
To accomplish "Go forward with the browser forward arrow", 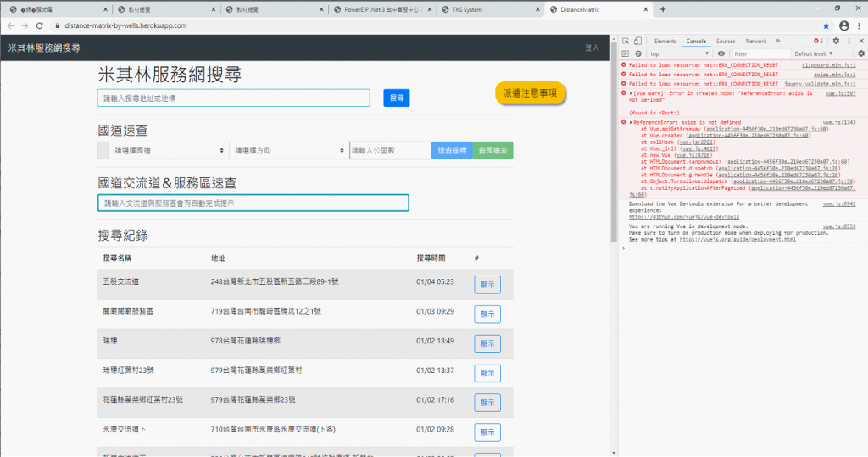I will 25,25.
